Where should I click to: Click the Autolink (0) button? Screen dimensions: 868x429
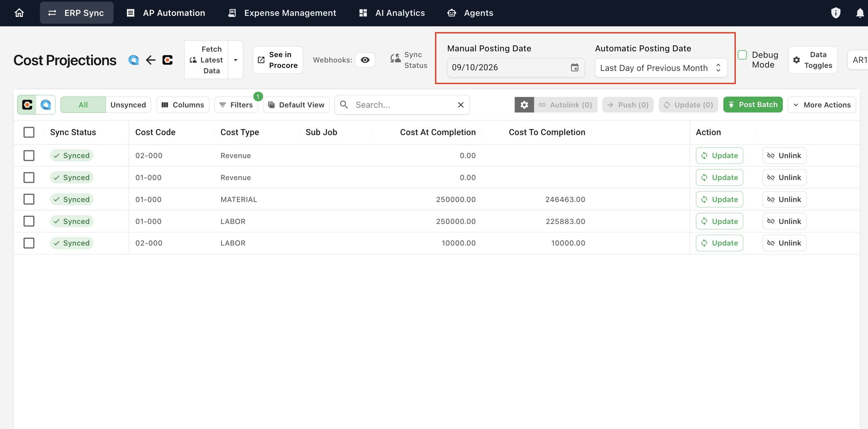[565, 105]
